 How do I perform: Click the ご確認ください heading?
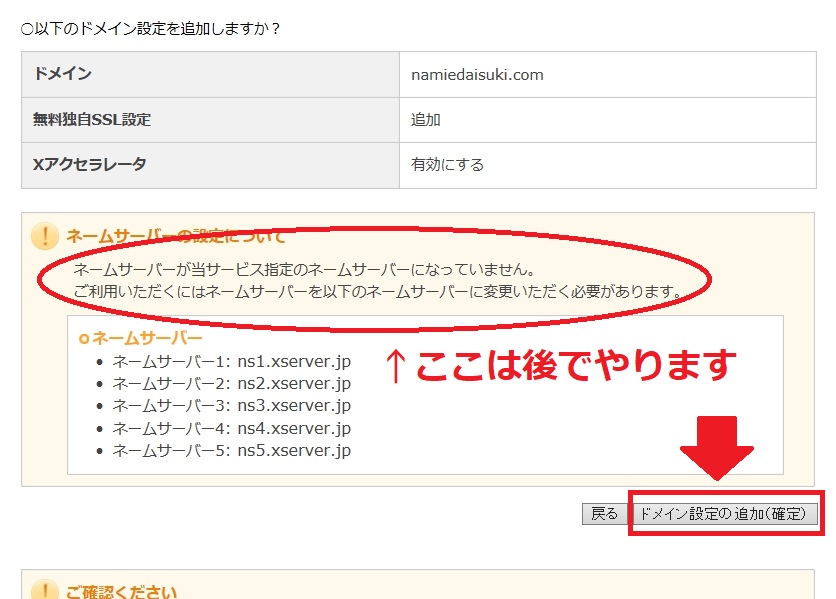click(x=121, y=592)
